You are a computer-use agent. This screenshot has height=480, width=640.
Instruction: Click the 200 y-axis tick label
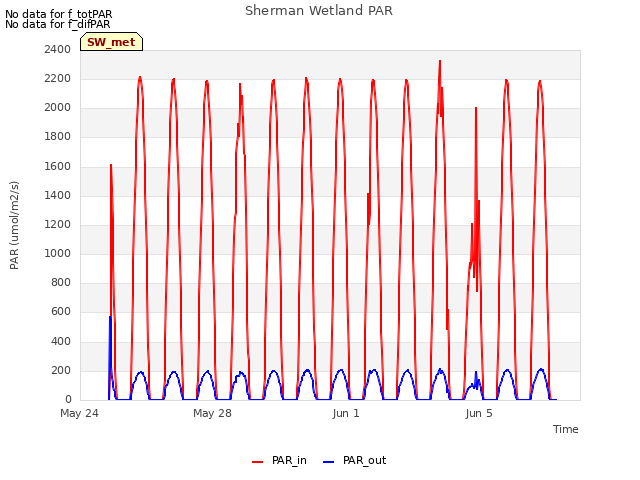click(x=61, y=370)
